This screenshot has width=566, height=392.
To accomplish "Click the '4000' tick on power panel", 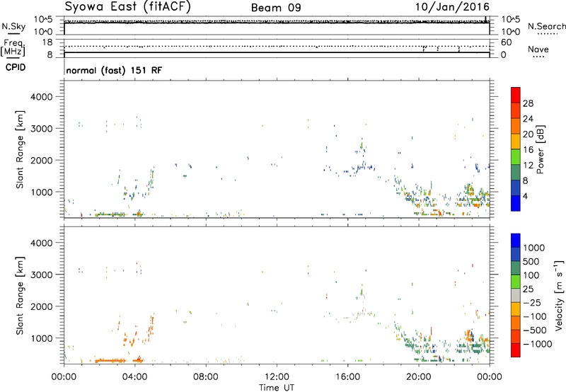I will tap(41, 97).
